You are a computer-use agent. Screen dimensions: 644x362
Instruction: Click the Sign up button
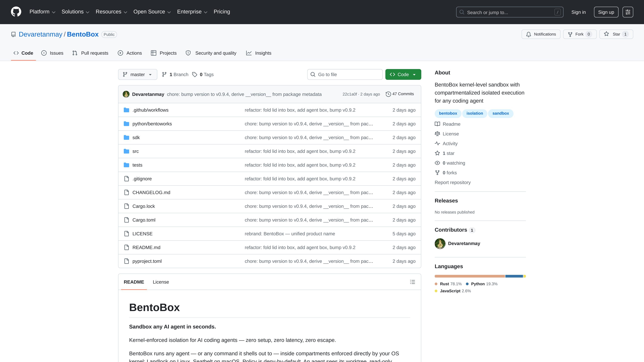[606, 12]
